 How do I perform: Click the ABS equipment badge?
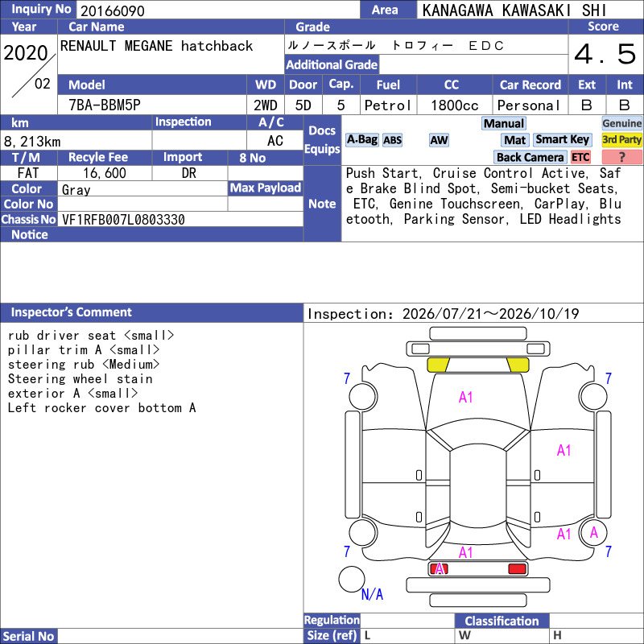(x=392, y=140)
